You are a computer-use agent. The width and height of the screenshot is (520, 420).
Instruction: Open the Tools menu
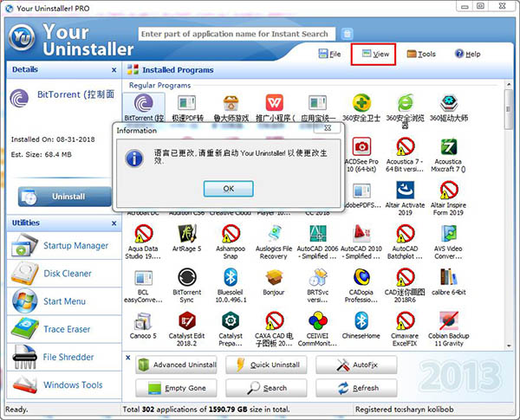pyautogui.click(x=421, y=54)
